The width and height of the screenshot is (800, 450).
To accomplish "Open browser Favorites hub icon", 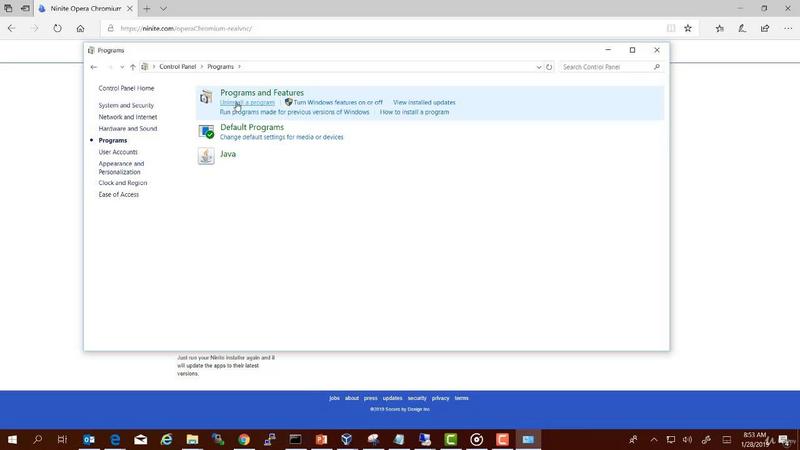I will click(719, 29).
